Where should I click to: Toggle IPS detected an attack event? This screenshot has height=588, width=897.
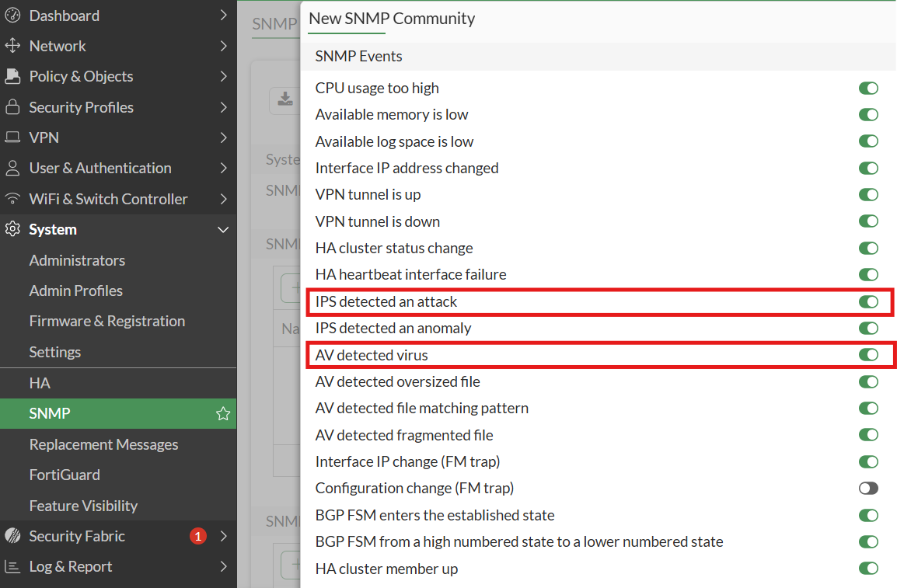[868, 301]
